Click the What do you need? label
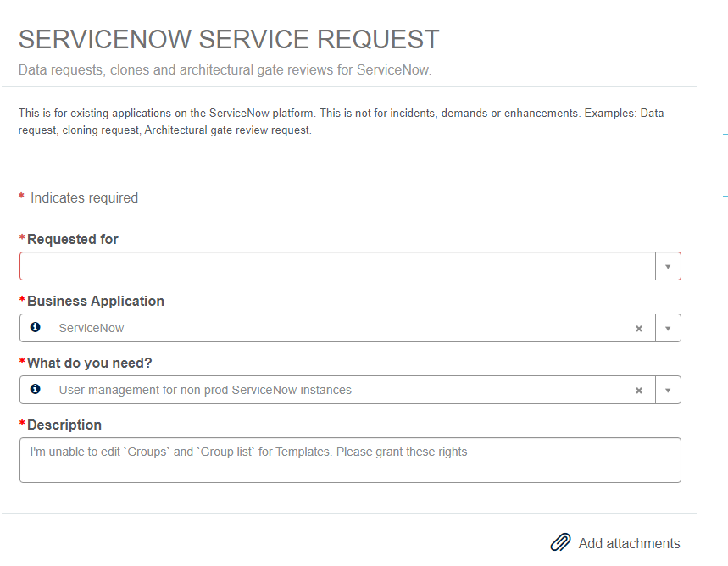The width and height of the screenshot is (728, 566). [x=89, y=363]
